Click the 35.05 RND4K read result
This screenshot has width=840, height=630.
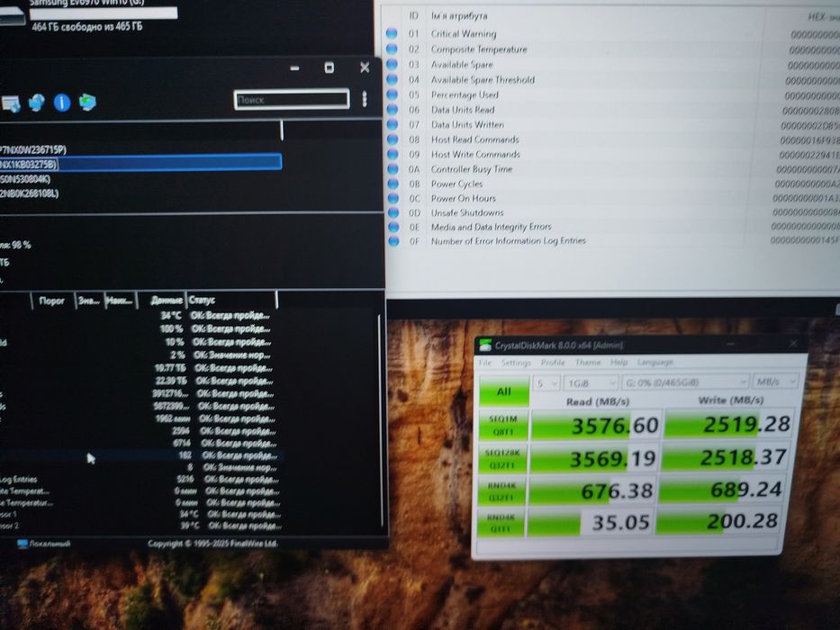[x=590, y=522]
